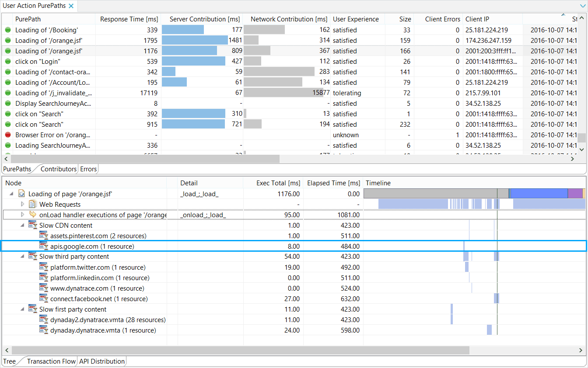Click the connect.facebook.net resource icon

(43, 299)
